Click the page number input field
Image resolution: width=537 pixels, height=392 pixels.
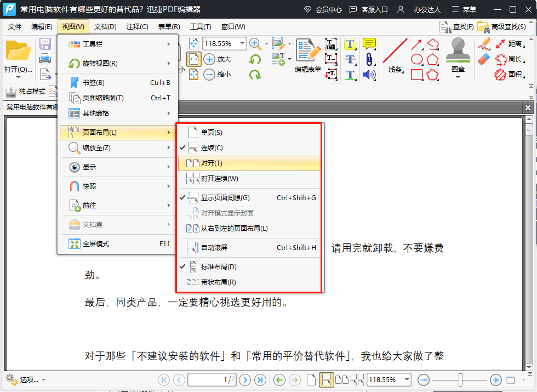(x=212, y=379)
